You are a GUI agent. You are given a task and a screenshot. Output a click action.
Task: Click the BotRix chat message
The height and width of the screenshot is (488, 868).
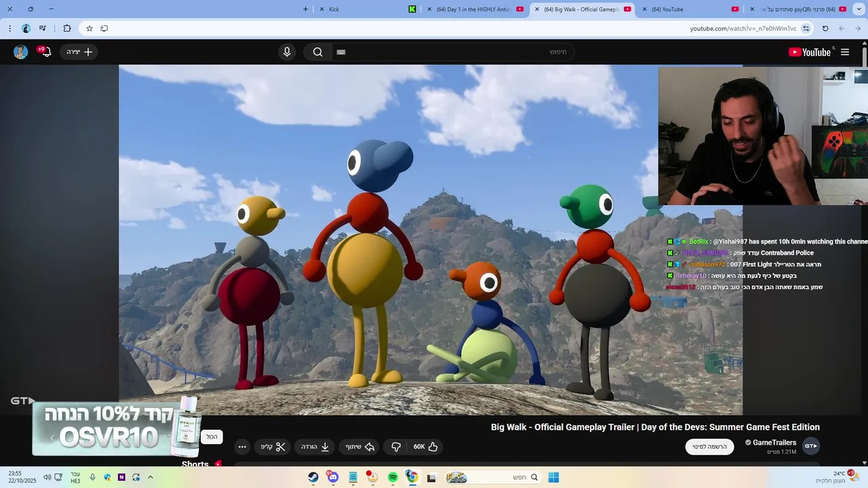[767, 241]
